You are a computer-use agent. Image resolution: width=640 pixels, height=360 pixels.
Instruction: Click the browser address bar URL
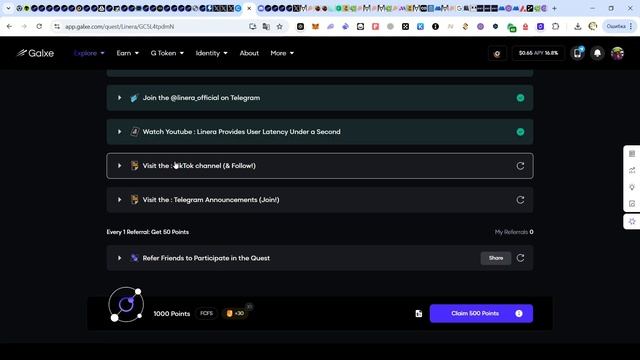pyautogui.click(x=120, y=27)
